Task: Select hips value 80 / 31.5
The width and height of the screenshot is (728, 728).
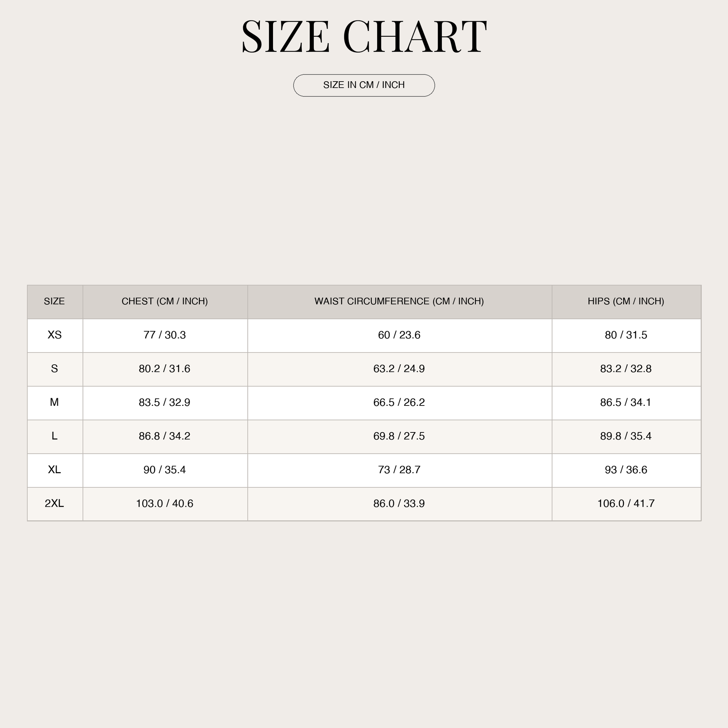Action: (x=626, y=335)
